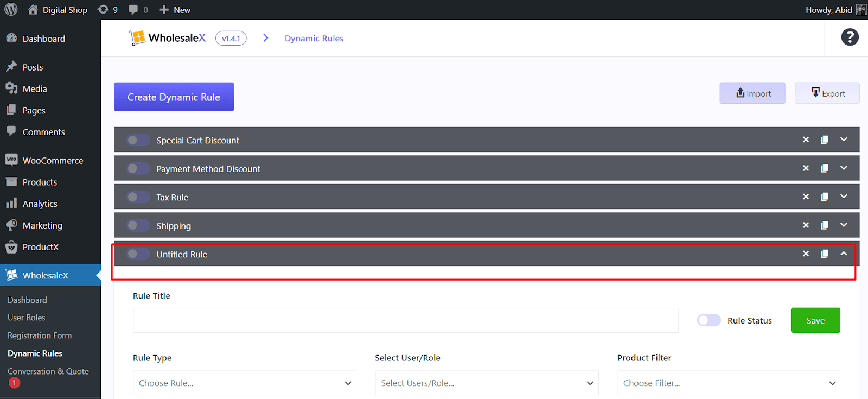Image resolution: width=868 pixels, height=399 pixels.
Task: Delete the Special Cart Discount rule
Action: point(806,140)
